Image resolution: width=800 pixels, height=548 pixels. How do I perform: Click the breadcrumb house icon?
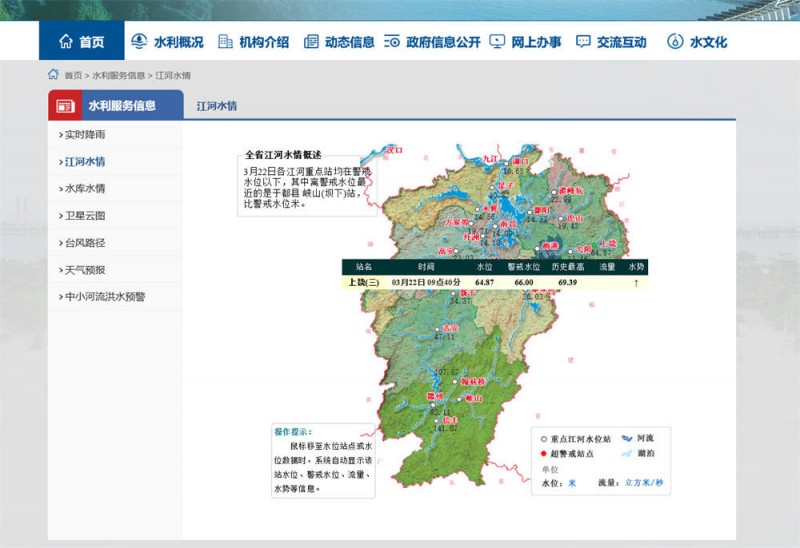pos(53,74)
